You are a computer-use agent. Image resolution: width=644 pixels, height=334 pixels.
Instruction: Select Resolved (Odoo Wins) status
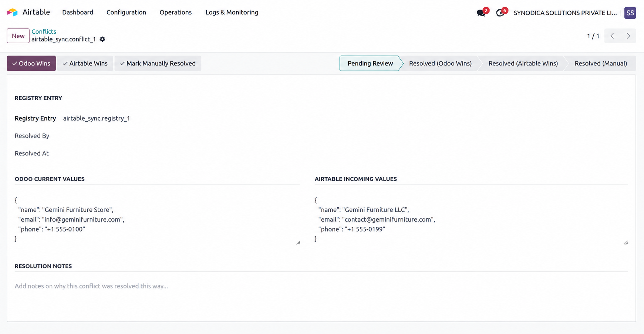tap(440, 63)
